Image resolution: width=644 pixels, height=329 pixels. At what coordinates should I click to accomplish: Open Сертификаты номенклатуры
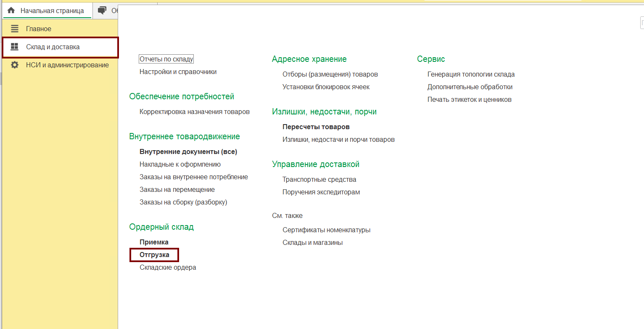tap(327, 230)
